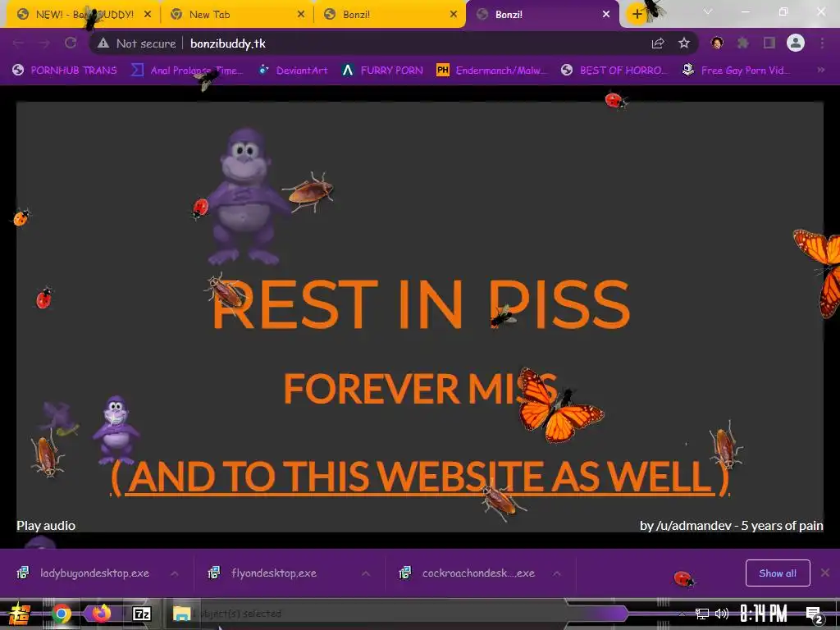Close the active purple Bonzi! tab
Image resolution: width=840 pixels, height=630 pixels.
click(606, 15)
